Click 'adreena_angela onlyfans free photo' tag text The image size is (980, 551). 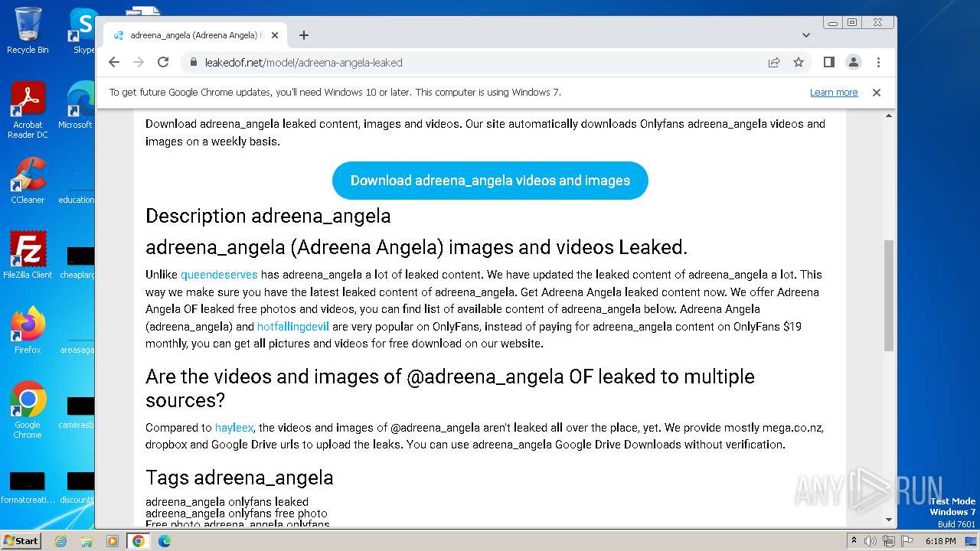pyautogui.click(x=237, y=514)
